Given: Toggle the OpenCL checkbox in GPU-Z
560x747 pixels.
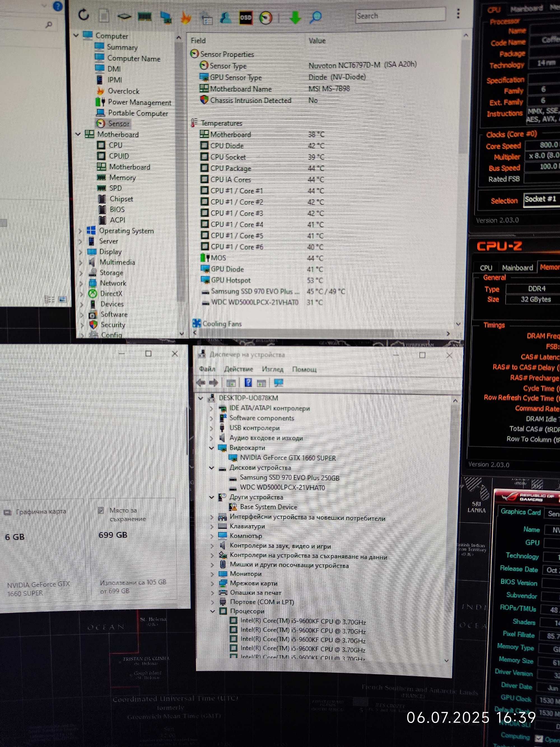Looking at the screenshot, I should 539,739.
